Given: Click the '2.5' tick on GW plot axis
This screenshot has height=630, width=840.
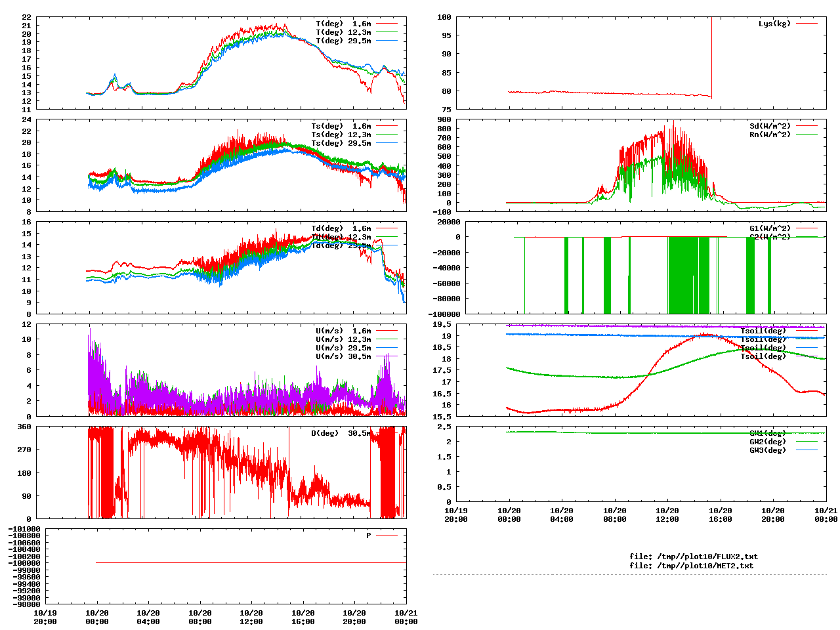Looking at the screenshot, I should click(444, 427).
